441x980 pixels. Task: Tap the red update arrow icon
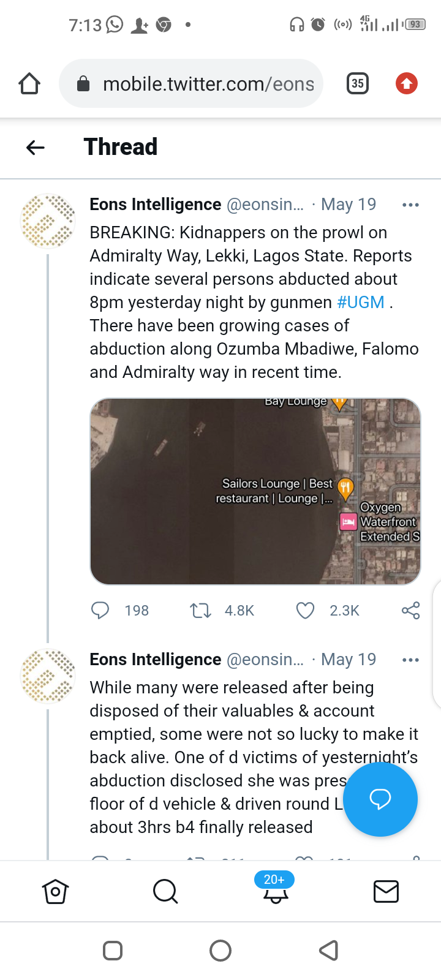tap(406, 83)
